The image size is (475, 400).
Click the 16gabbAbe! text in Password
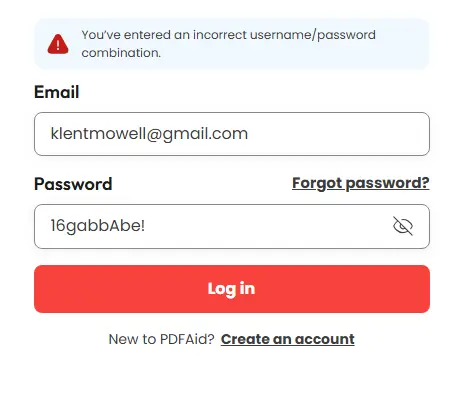98,226
